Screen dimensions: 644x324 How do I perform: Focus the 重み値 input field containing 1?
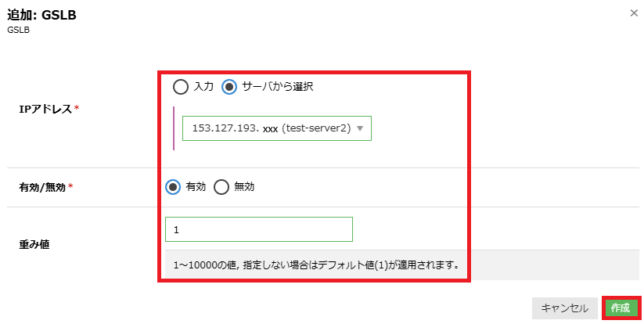[x=259, y=229]
